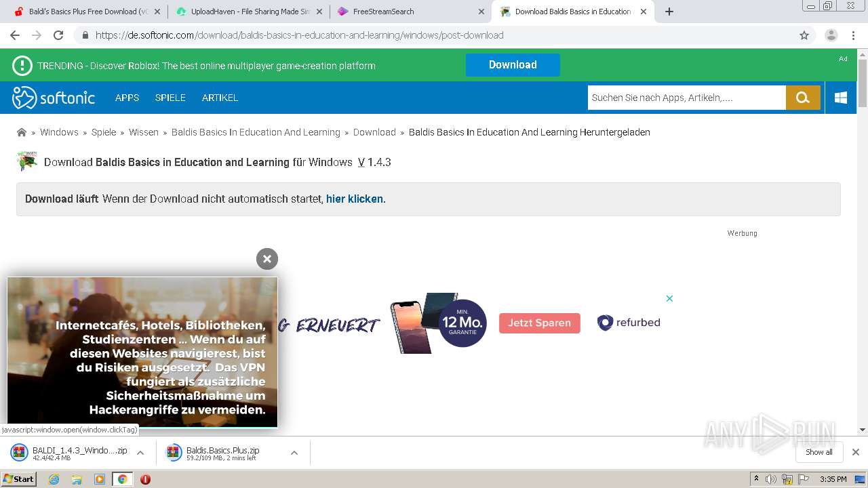Viewport: 868px width, 488px height.
Task: Close the refurbed banner ad
Action: (669, 298)
